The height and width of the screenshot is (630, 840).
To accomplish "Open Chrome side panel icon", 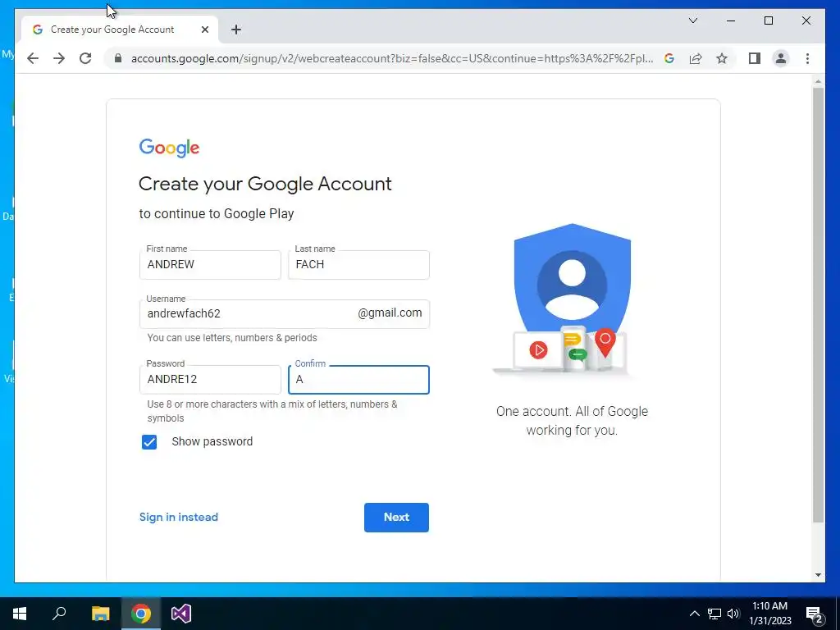I will tap(755, 58).
